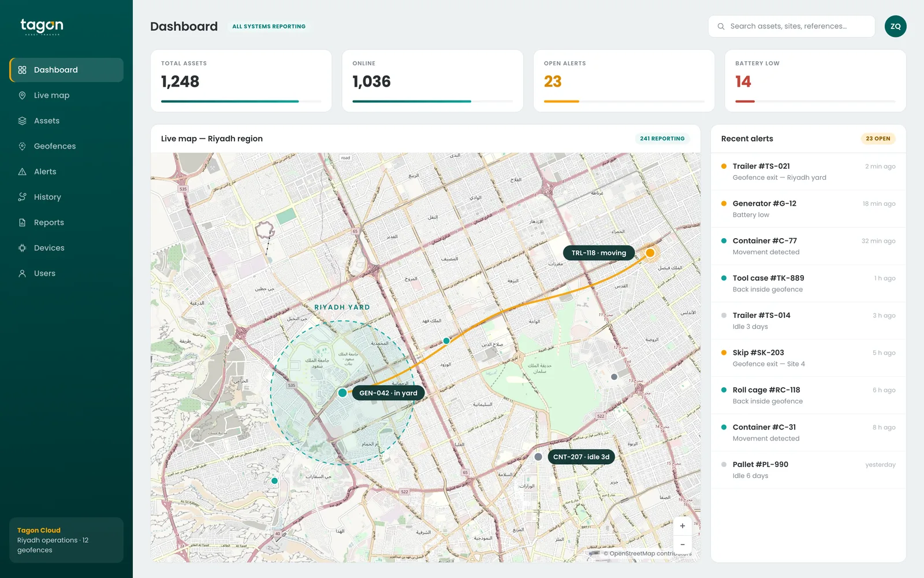
Task: Open the Battery Low 14 card
Action: click(815, 81)
